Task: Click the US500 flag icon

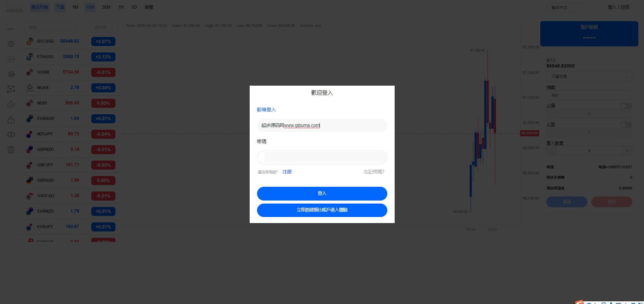Action: point(30,72)
